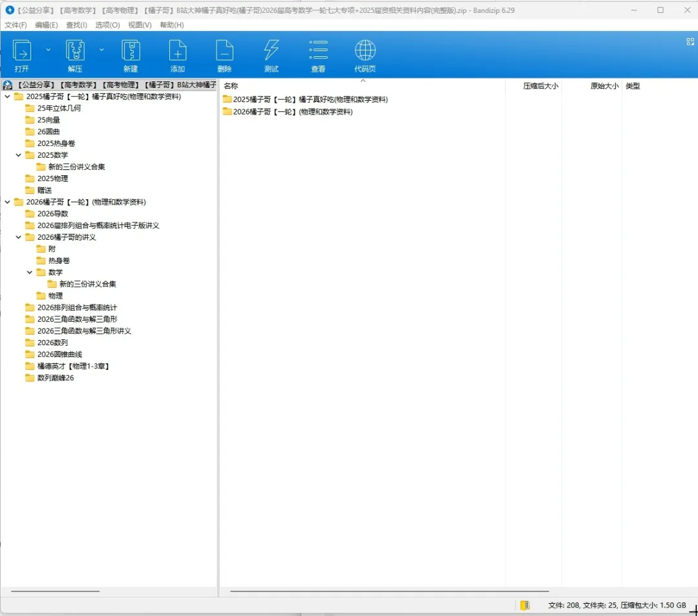This screenshot has height=616, width=698.
Task: Open the 帮助(H) menu
Action: pos(172,25)
